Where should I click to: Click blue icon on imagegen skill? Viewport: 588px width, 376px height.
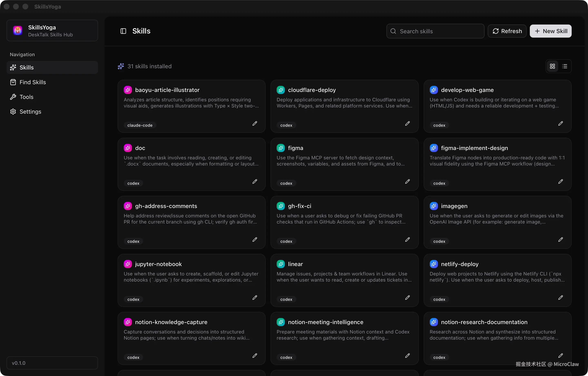coord(433,206)
